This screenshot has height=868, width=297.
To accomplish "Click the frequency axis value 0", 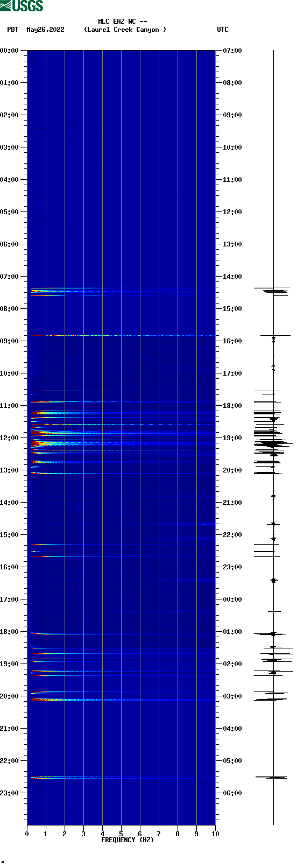I will tap(27, 834).
